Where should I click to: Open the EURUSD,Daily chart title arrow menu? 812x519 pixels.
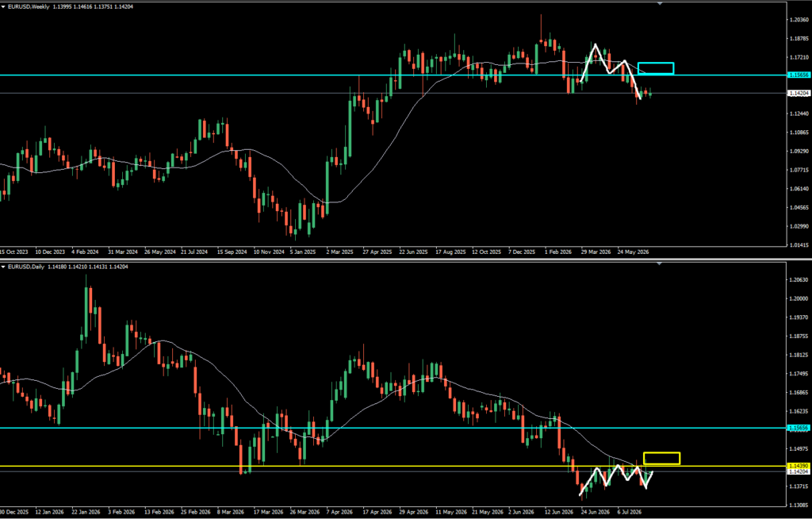(x=3, y=267)
